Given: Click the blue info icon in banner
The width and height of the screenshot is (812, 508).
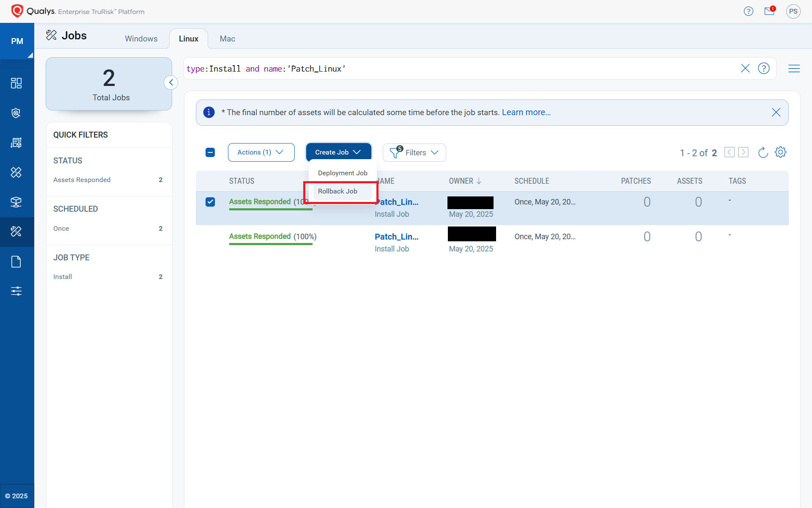Looking at the screenshot, I should [209, 112].
